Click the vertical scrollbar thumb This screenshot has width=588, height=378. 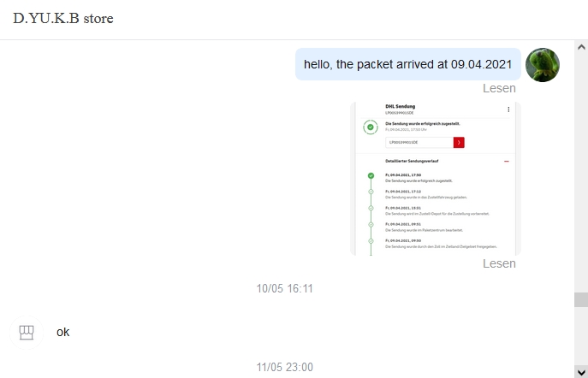[x=581, y=299]
